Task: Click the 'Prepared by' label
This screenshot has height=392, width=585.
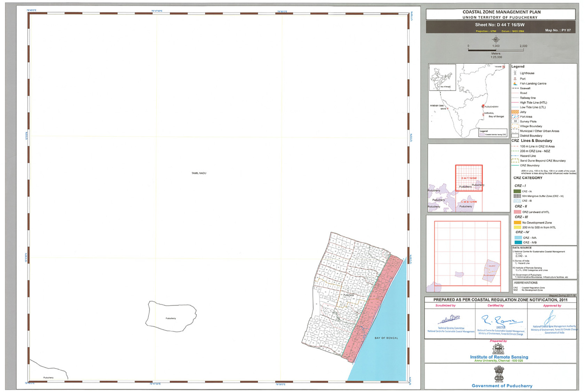Action: coord(498,341)
